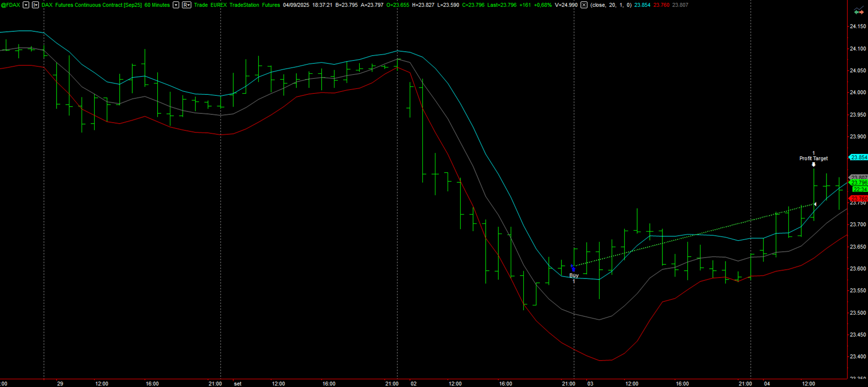This screenshot has height=387, width=868.
Task: Click the gray 23.807 price marker
Action: pyautogui.click(x=859, y=177)
